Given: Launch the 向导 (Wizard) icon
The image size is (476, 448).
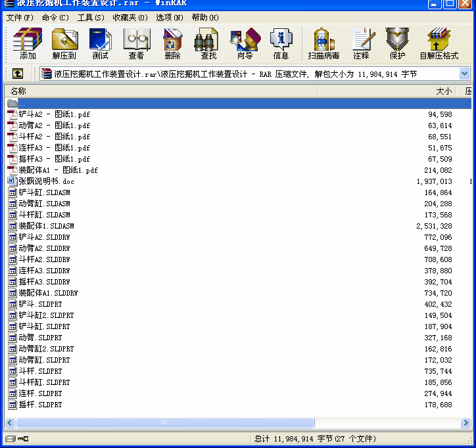Looking at the screenshot, I should pos(245,43).
